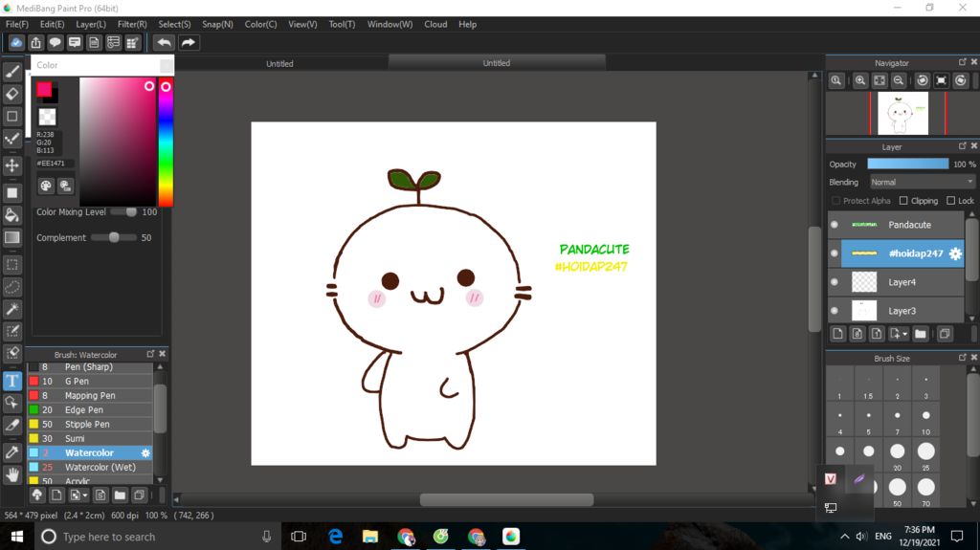Expand the add-layer dropdown arrow in Layer panel

[x=905, y=335]
